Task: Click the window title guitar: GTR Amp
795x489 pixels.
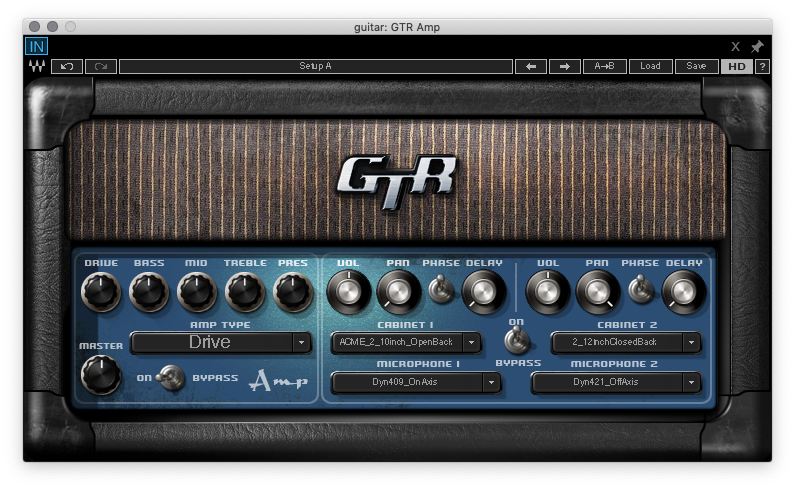Action: click(x=397, y=27)
